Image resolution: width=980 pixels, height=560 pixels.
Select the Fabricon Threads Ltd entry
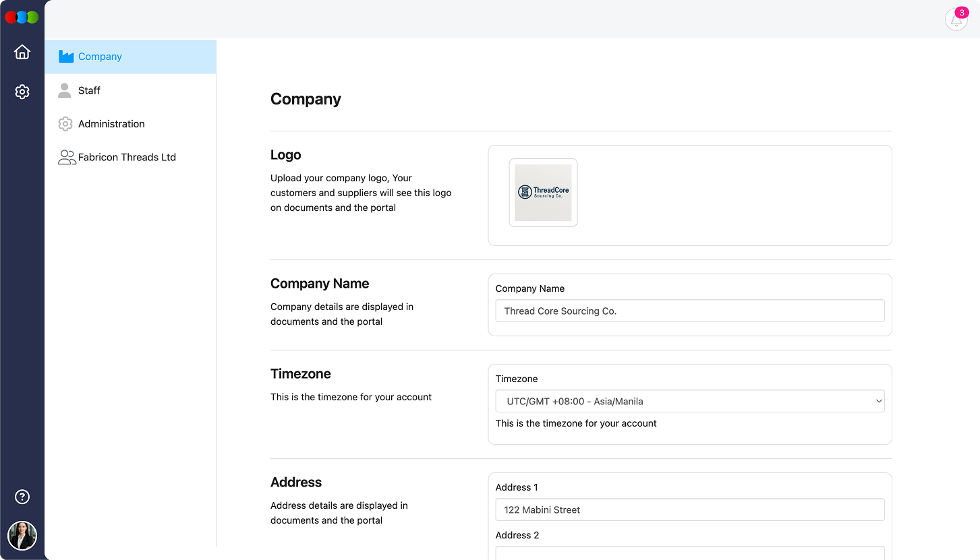click(127, 157)
